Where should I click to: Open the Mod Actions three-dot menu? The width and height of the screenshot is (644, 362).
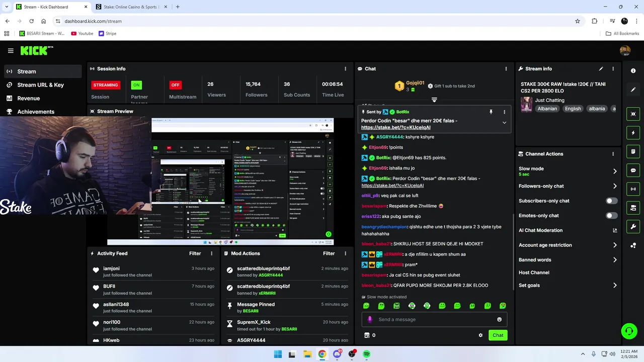[x=345, y=253]
